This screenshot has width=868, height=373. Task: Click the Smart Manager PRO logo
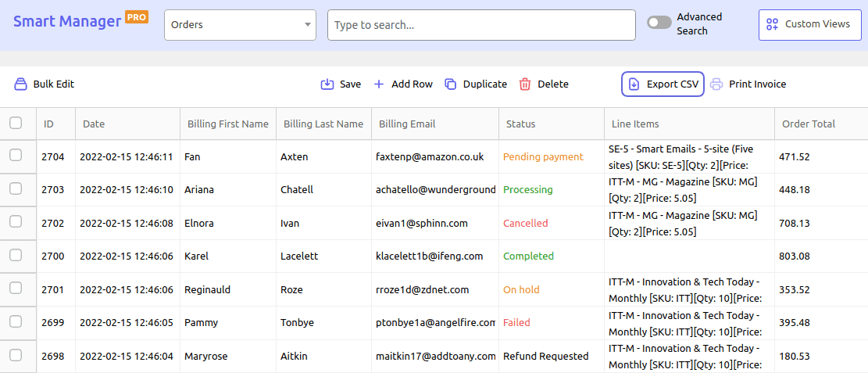80,20
